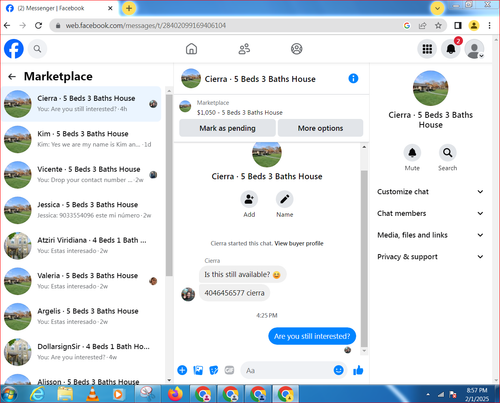The height and width of the screenshot is (403, 500).
Task: Expand Media, files and links section
Action: point(430,235)
